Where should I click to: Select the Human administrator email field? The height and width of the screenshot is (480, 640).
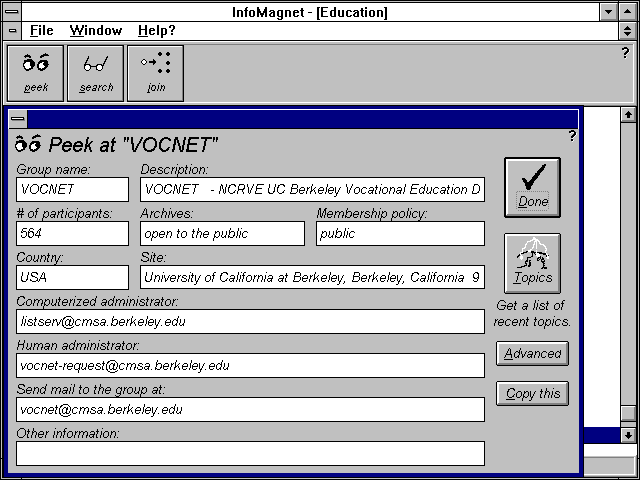[250, 365]
